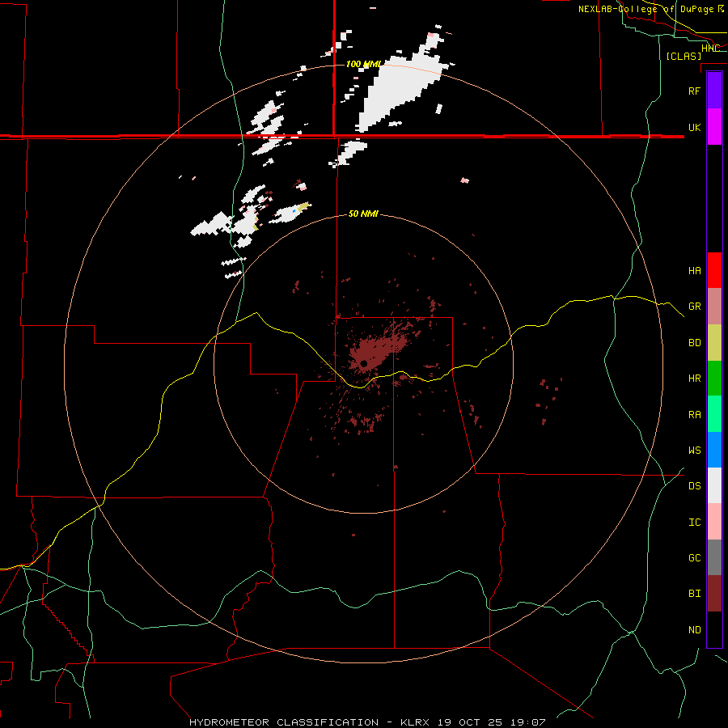728x728 pixels.
Task: Click the RF legend label
Action: pyautogui.click(x=694, y=91)
